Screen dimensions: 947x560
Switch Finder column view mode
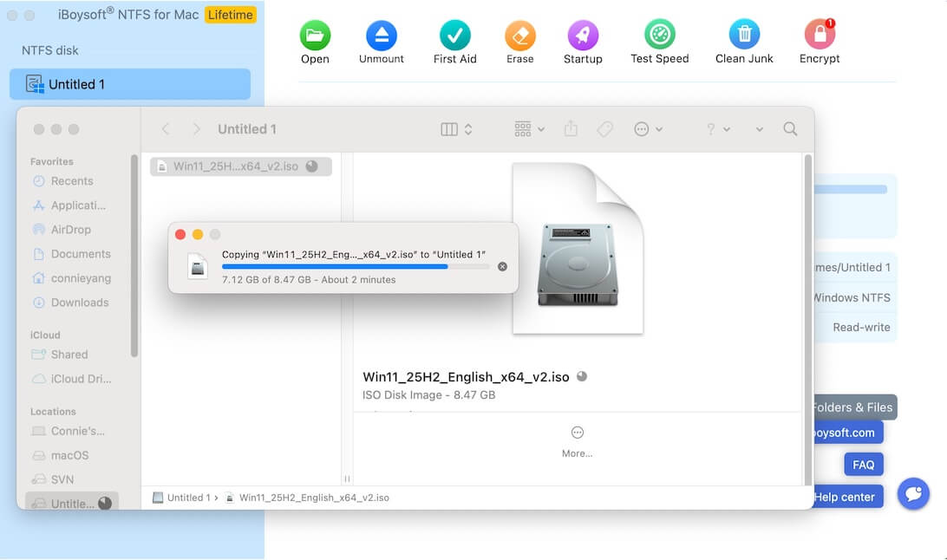(x=456, y=129)
